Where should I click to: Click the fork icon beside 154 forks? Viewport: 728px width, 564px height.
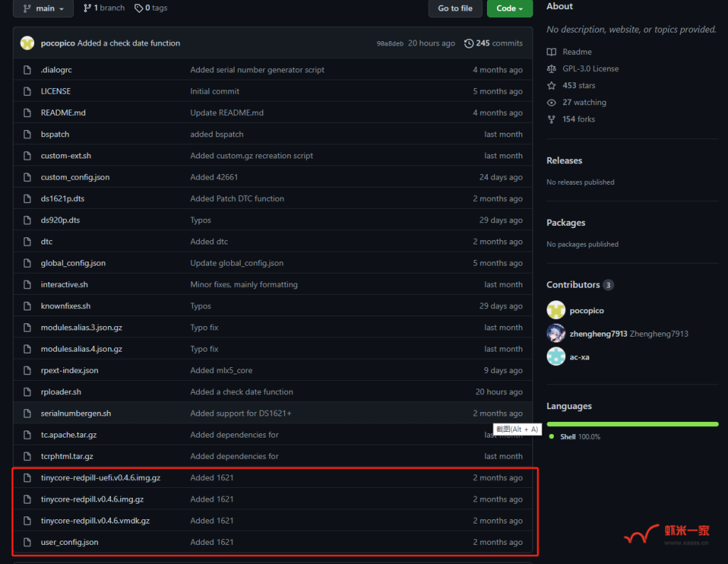coord(552,119)
